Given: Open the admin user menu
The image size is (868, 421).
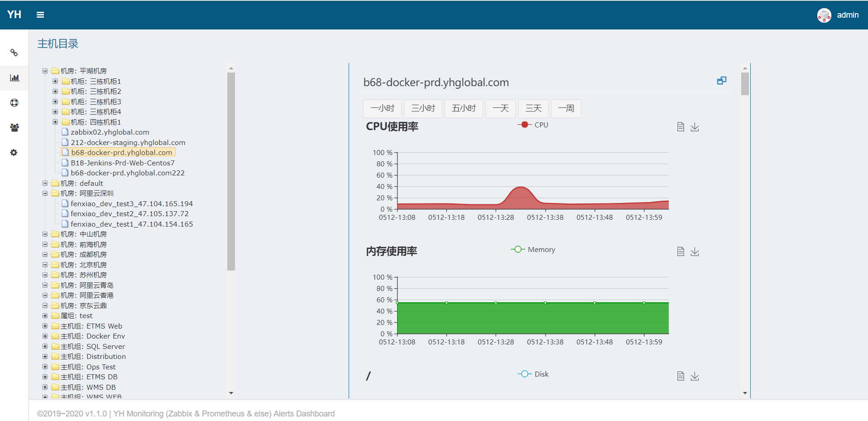Looking at the screenshot, I should pos(838,15).
